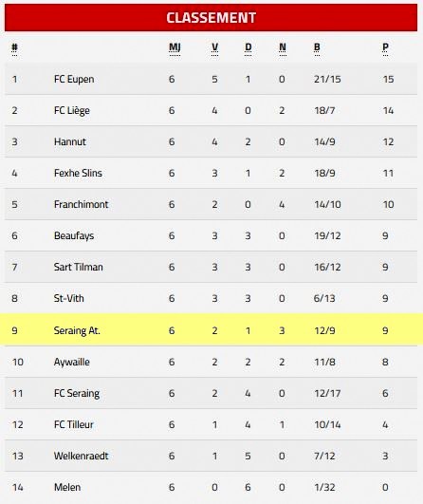Select the highlighted Seraing At. row
This screenshot has height=504, width=423.
pyautogui.click(x=211, y=330)
